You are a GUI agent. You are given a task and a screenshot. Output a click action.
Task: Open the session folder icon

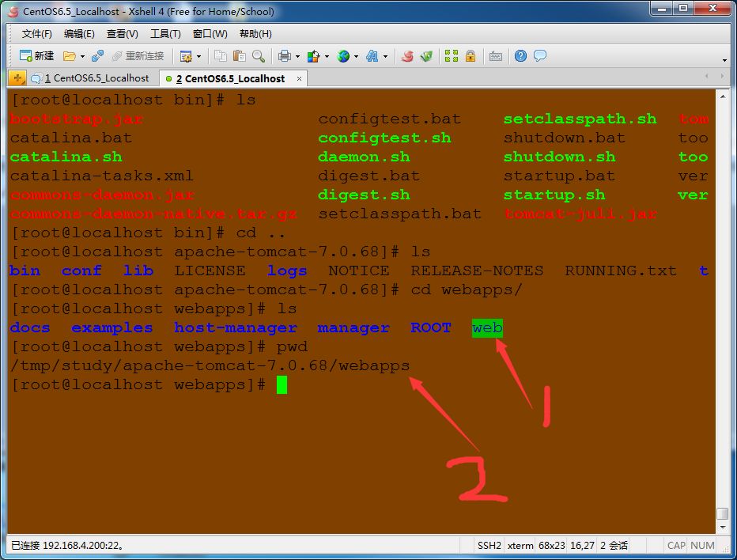pos(69,56)
